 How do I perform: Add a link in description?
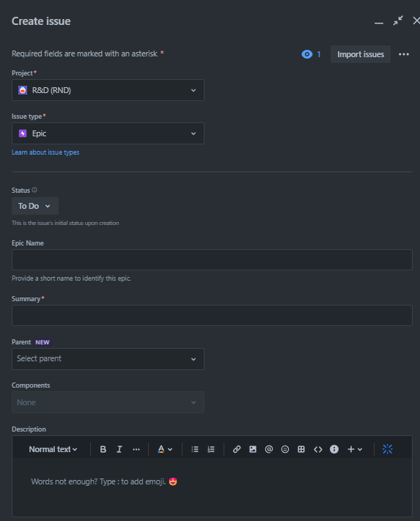coord(237,449)
